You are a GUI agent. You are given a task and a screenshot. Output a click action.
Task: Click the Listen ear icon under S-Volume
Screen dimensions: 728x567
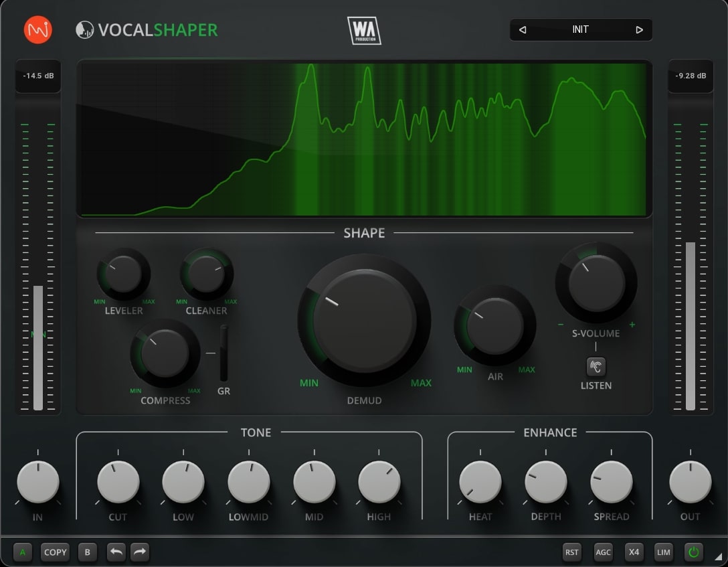[x=595, y=366]
